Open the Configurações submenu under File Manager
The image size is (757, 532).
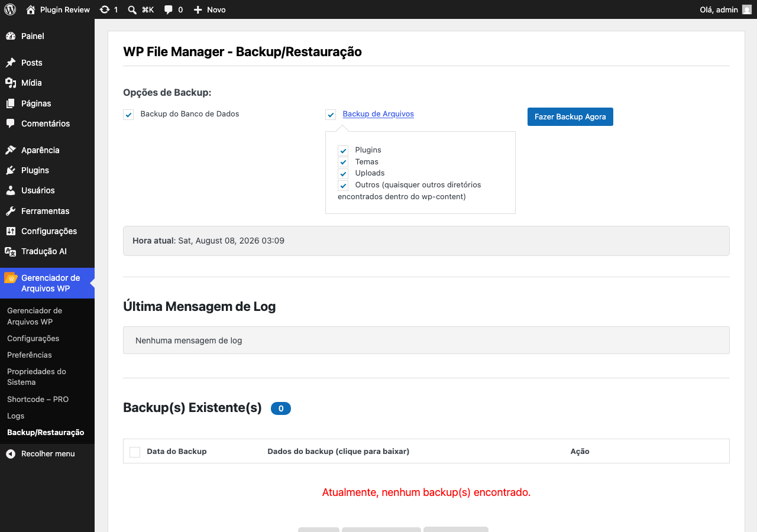(33, 339)
